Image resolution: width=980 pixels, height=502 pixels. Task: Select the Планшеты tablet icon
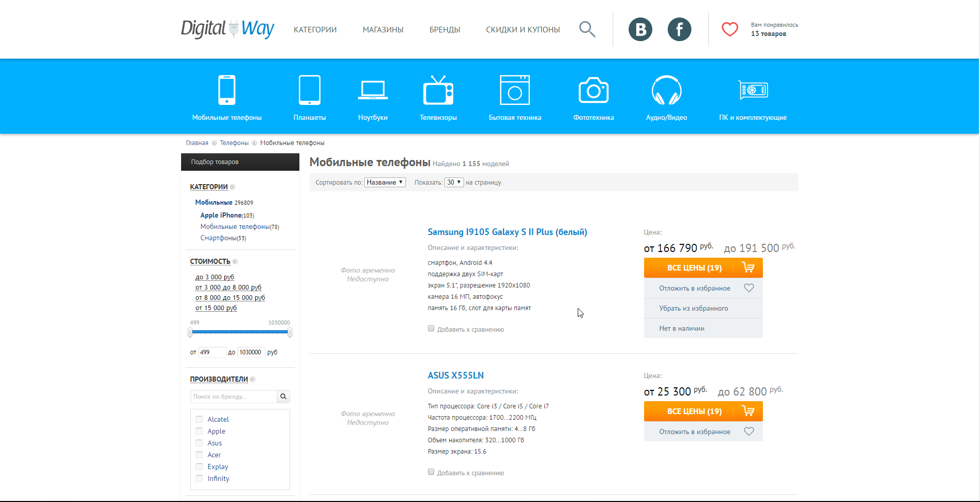310,90
